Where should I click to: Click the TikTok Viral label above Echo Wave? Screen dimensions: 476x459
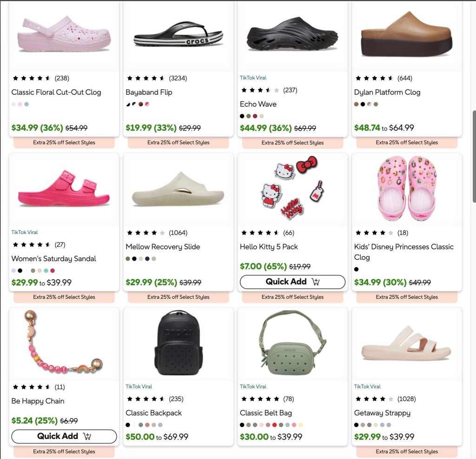[x=253, y=78]
